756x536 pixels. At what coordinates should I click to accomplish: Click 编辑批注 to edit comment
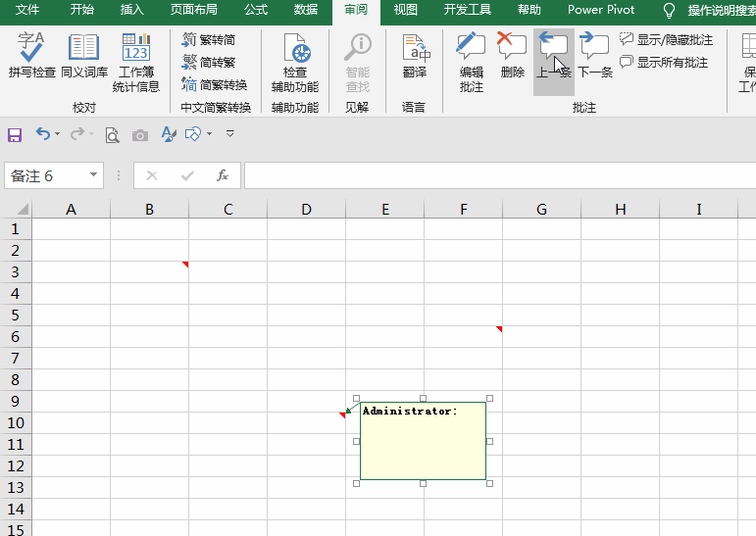coord(471,62)
